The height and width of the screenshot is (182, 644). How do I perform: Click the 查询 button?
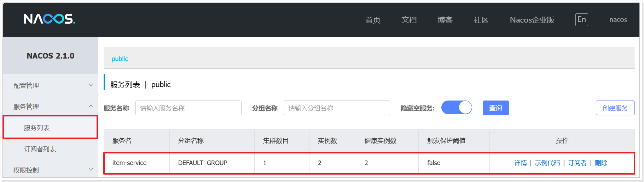click(x=495, y=108)
